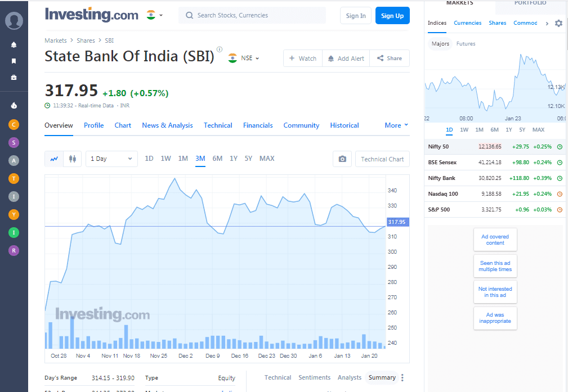
Task: Take chart screenshot with camera icon
Action: [x=342, y=159]
